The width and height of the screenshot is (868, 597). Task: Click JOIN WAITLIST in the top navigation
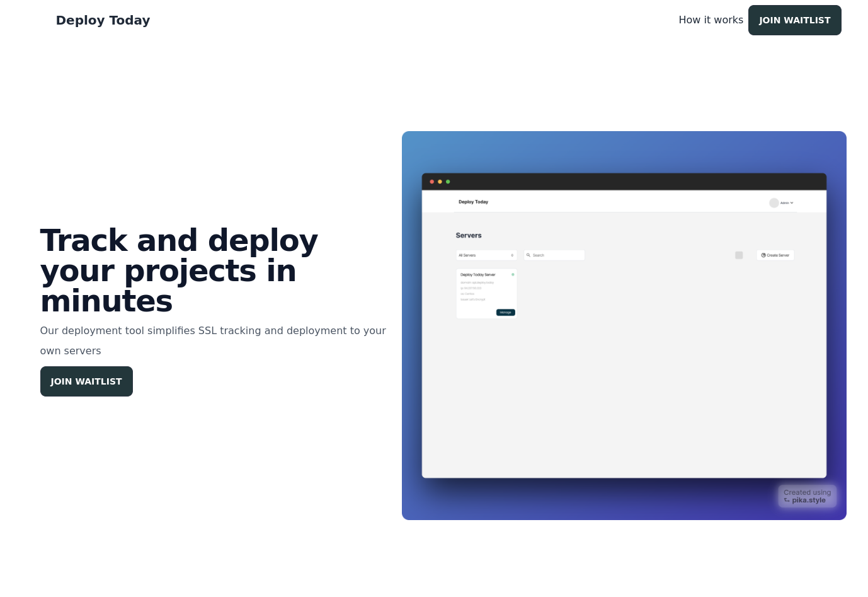794,20
